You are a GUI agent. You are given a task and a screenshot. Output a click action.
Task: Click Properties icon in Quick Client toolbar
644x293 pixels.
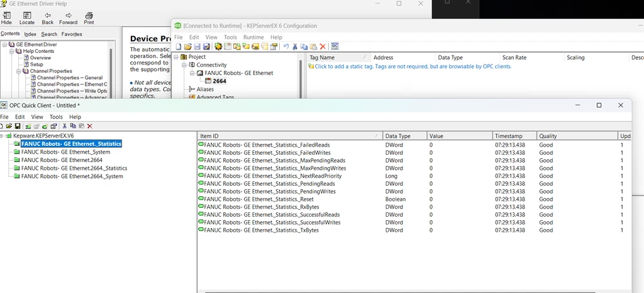click(x=54, y=126)
